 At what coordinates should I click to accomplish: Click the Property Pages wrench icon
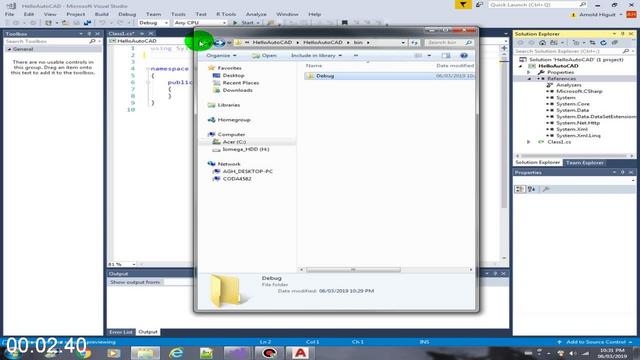[x=546, y=189]
